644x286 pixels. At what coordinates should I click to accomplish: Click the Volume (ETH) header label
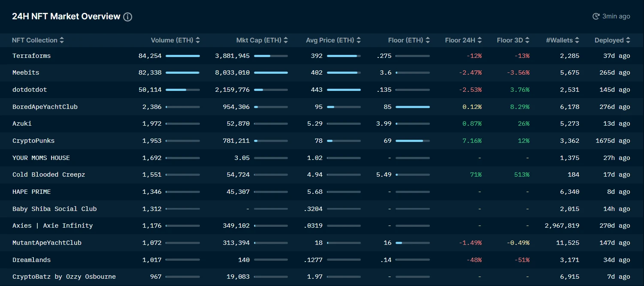[172, 40]
